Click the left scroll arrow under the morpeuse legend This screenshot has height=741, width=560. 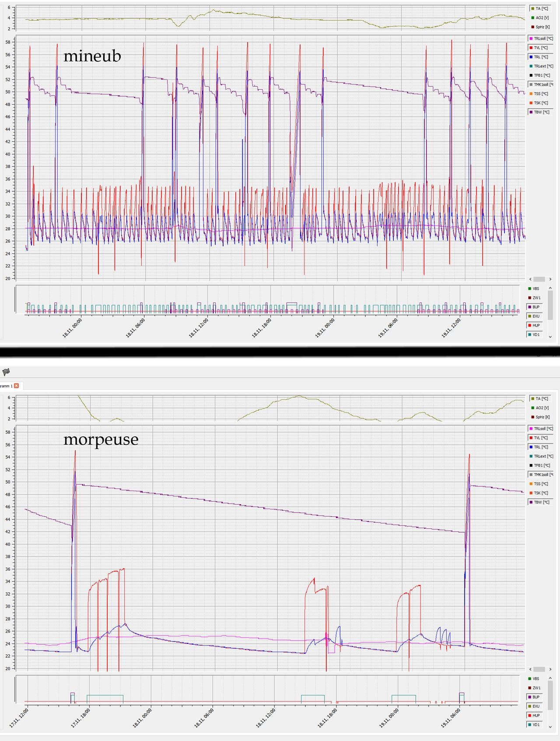531,669
